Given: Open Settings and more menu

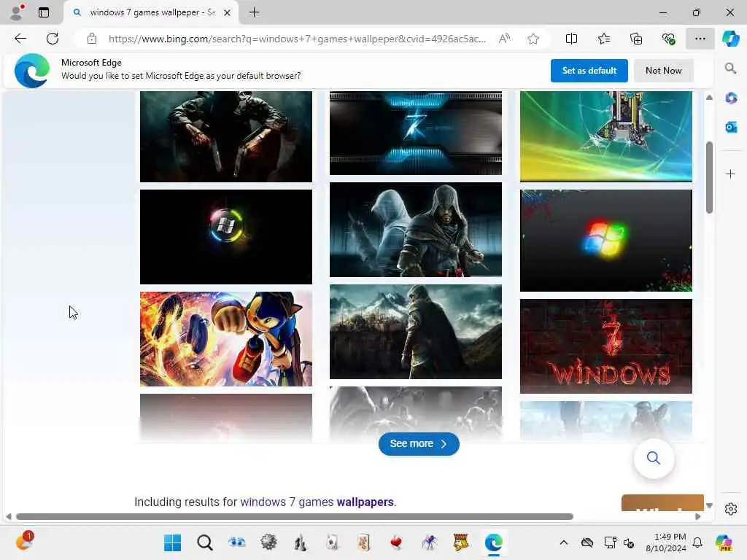Looking at the screenshot, I should pos(700,39).
